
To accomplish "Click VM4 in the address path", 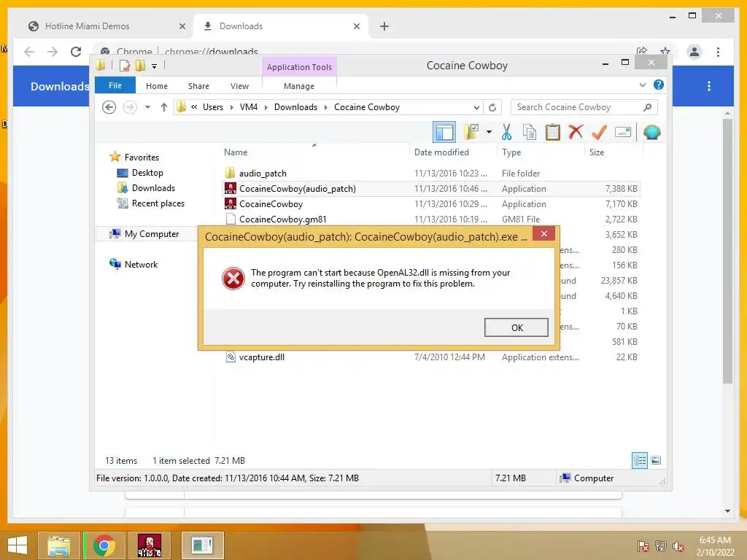I will pyautogui.click(x=248, y=107).
